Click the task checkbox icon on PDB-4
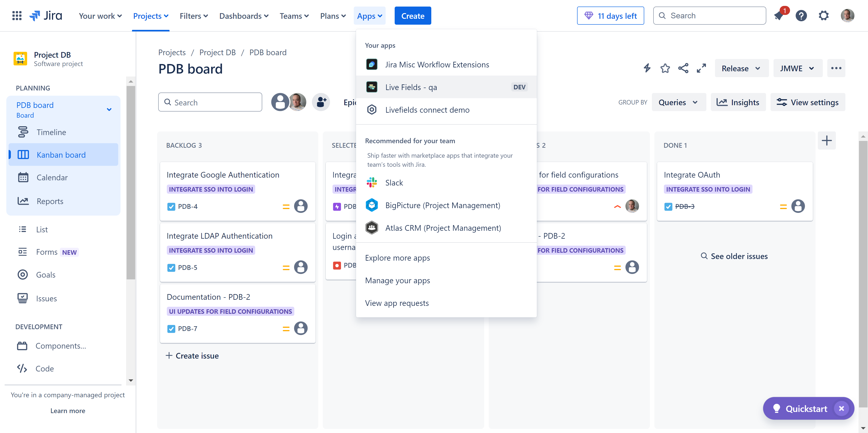Viewport: 868px width, 433px height. click(171, 207)
